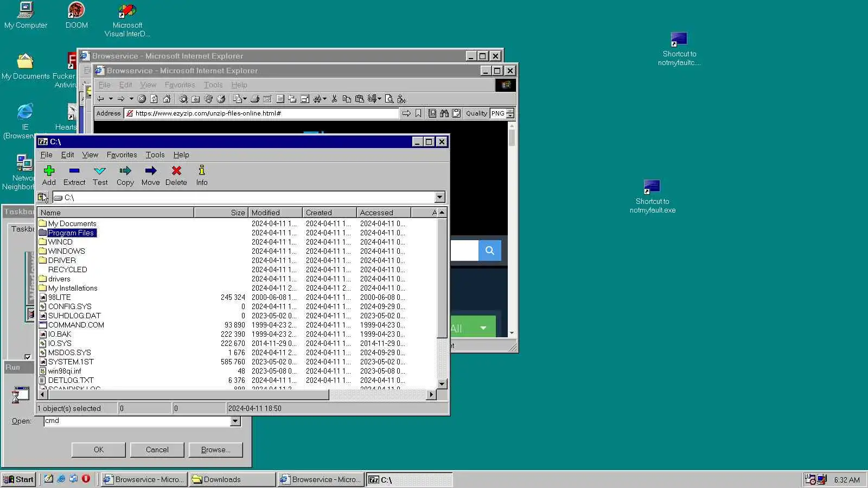Select the Shortcut to notmyfault.exe desktop icon
Viewport: 868px width, 488px height.
point(653,196)
